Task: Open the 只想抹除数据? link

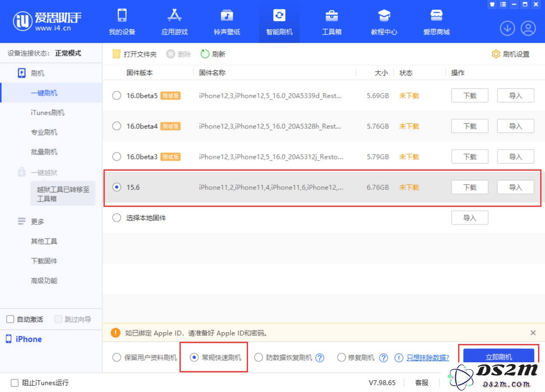Action: pos(428,358)
